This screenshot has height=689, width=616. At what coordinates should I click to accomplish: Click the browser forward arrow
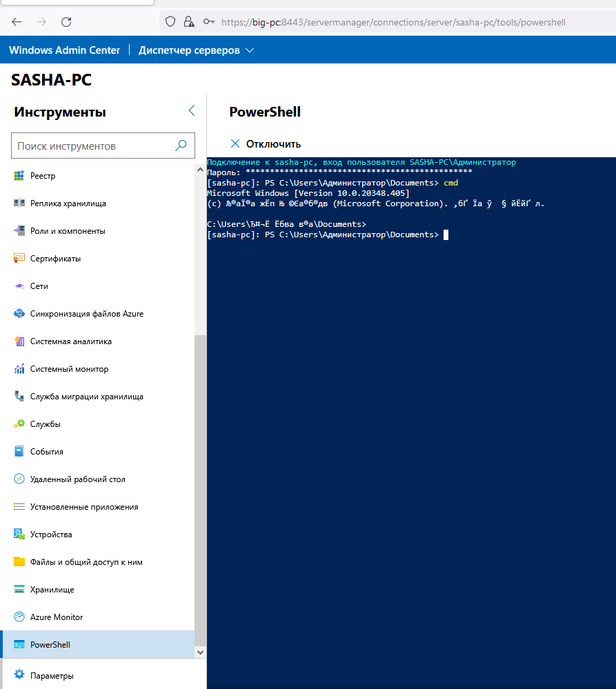pyautogui.click(x=41, y=22)
